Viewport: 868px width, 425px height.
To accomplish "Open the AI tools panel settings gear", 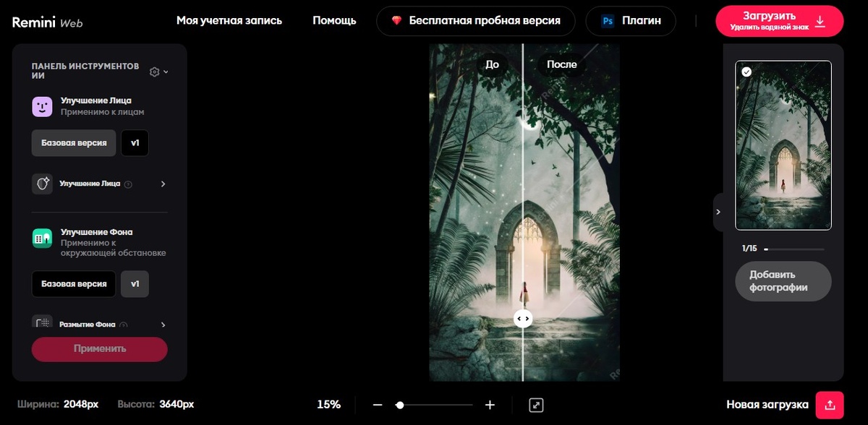I will pyautogui.click(x=154, y=72).
